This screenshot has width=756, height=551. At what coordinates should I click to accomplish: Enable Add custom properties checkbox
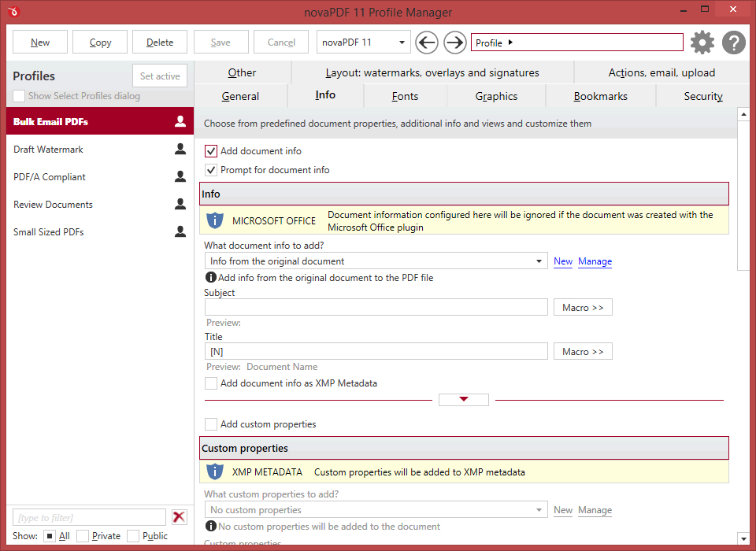click(211, 424)
